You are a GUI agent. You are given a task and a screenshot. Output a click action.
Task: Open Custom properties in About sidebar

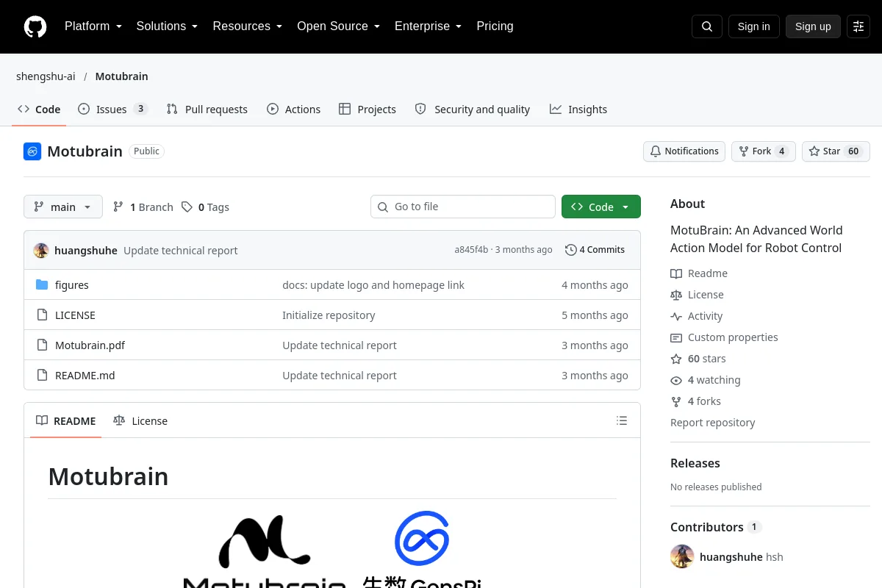(724, 337)
